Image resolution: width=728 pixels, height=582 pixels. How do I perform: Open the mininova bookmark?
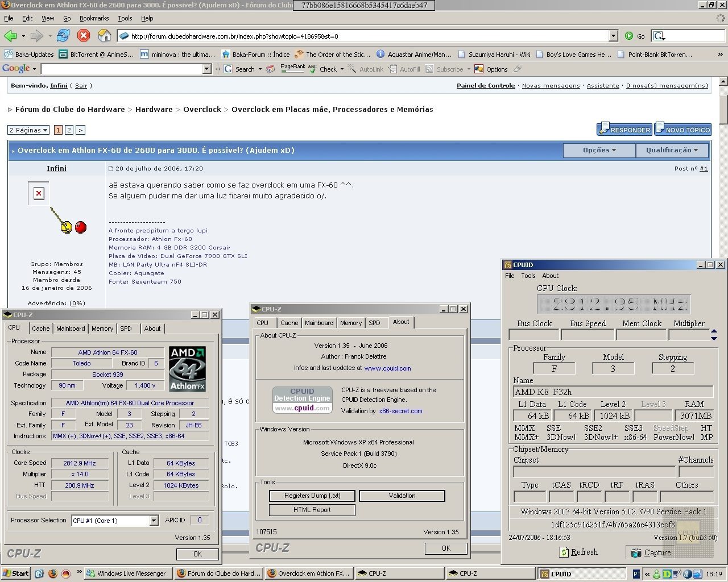tap(177, 55)
